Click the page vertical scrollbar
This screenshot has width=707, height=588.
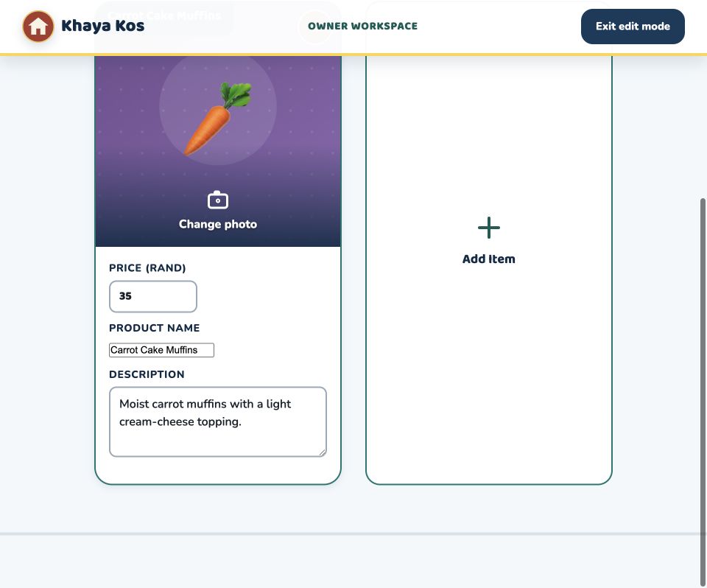(x=703, y=391)
